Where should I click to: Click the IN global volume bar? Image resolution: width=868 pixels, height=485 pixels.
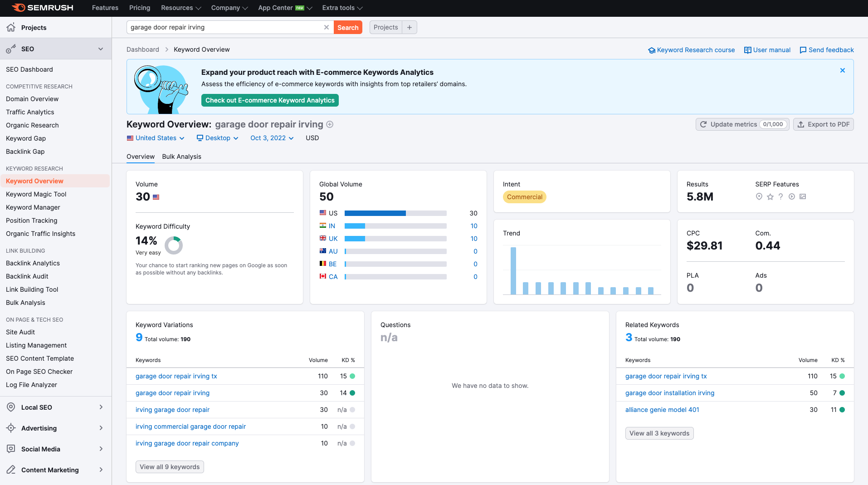(x=395, y=226)
